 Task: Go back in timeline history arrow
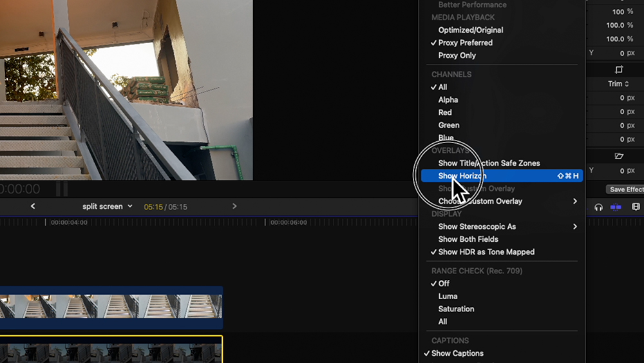tap(33, 206)
